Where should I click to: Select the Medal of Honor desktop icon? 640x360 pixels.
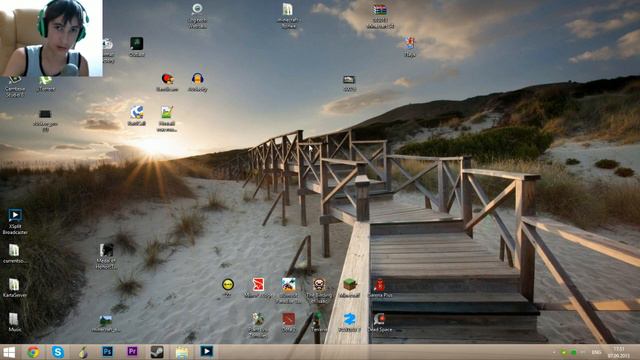point(106,256)
